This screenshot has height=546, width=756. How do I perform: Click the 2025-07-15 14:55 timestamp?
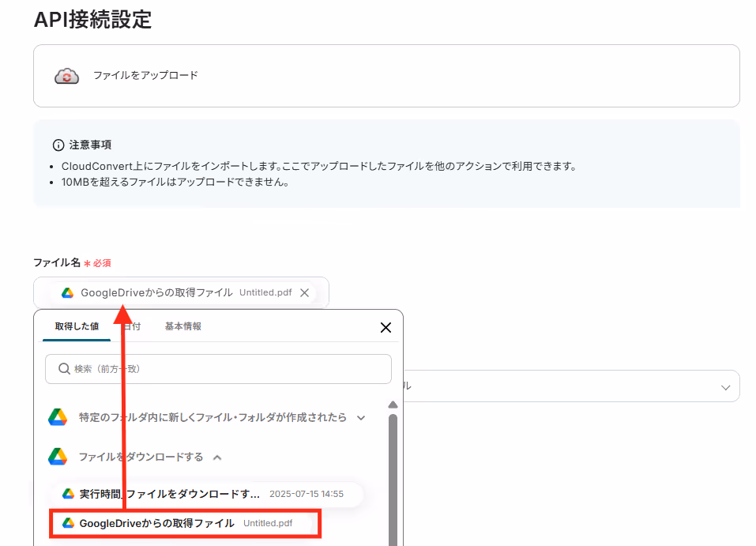[307, 494]
